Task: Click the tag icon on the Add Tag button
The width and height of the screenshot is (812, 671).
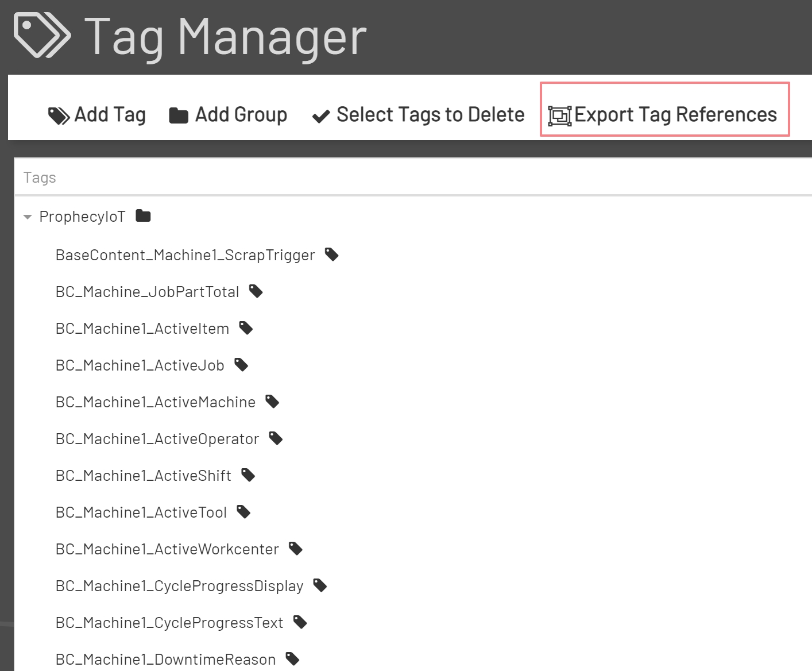Action: [59, 114]
